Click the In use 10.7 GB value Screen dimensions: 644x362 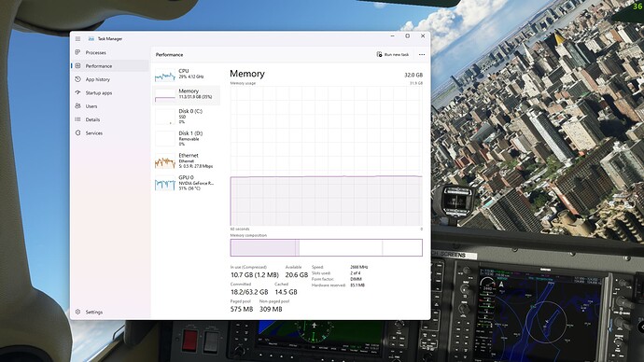click(x=254, y=275)
